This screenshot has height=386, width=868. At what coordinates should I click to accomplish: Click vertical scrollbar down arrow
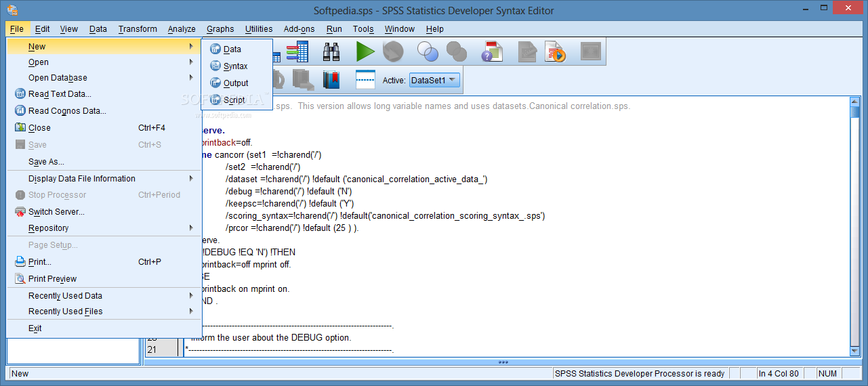[x=855, y=350]
